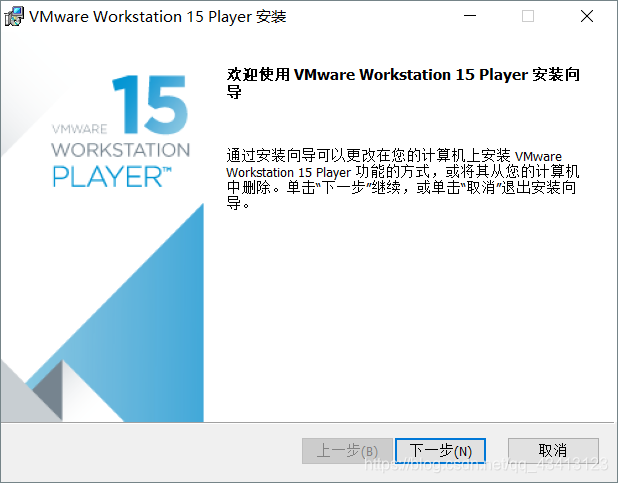The width and height of the screenshot is (618, 483).
Task: Click the paragraph starting 通过安装向导可以更改
Action: (x=402, y=179)
